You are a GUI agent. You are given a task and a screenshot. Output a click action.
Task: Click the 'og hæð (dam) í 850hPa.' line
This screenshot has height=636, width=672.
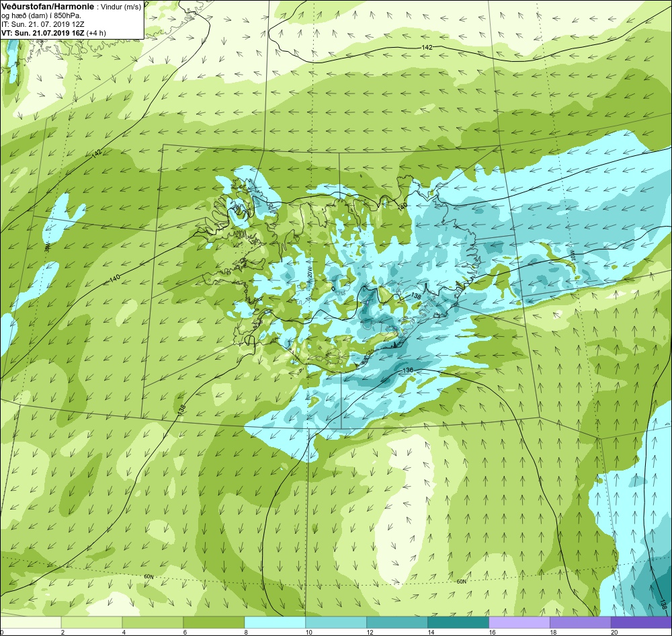click(42, 16)
